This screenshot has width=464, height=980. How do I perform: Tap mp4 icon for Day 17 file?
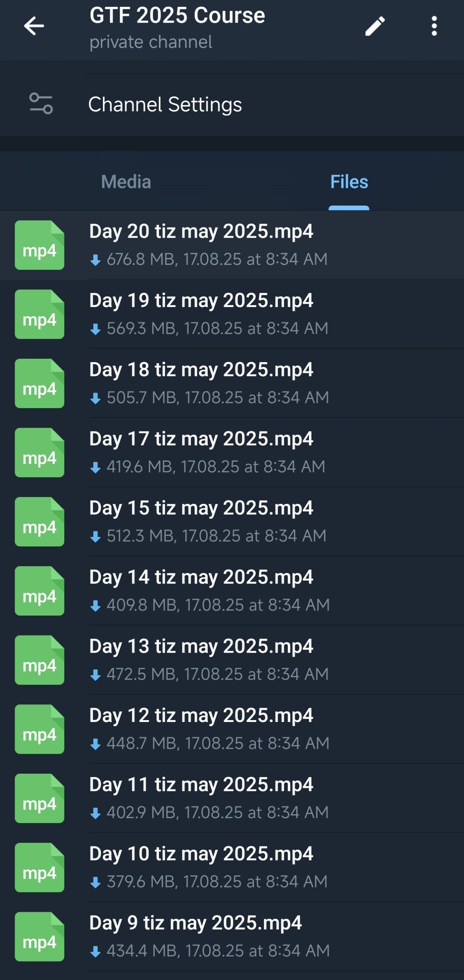point(39,452)
